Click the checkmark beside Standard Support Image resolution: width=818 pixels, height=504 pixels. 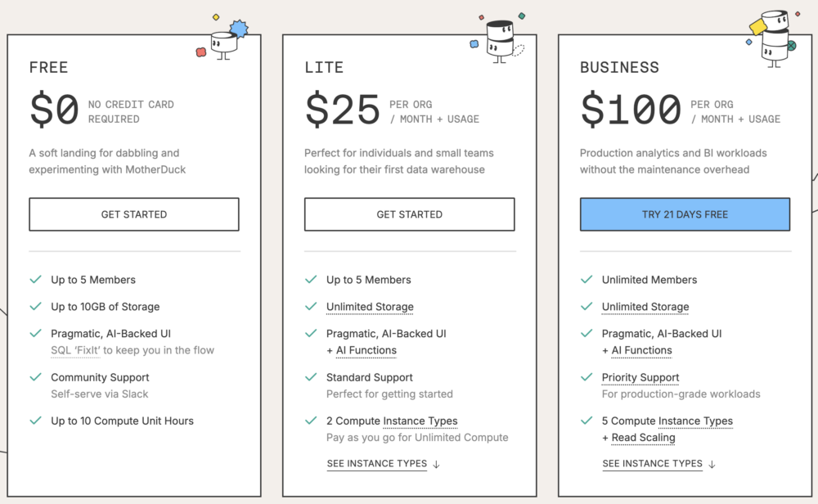coord(311,377)
